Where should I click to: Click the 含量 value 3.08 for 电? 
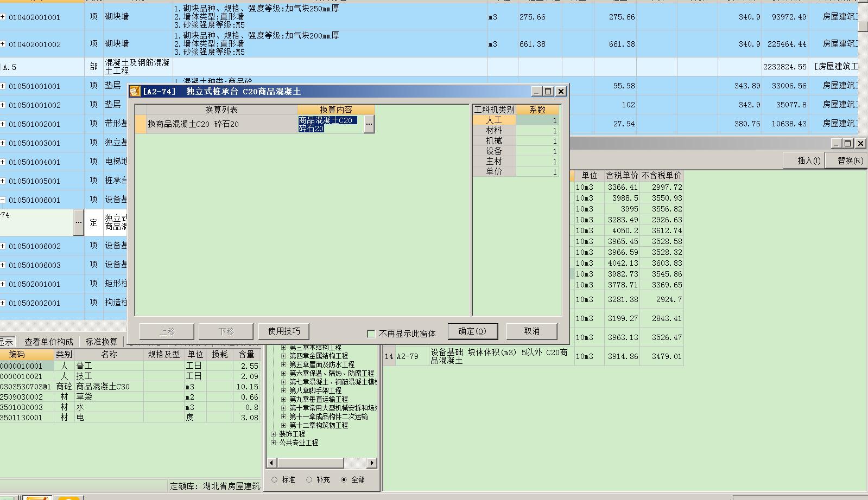(247, 418)
